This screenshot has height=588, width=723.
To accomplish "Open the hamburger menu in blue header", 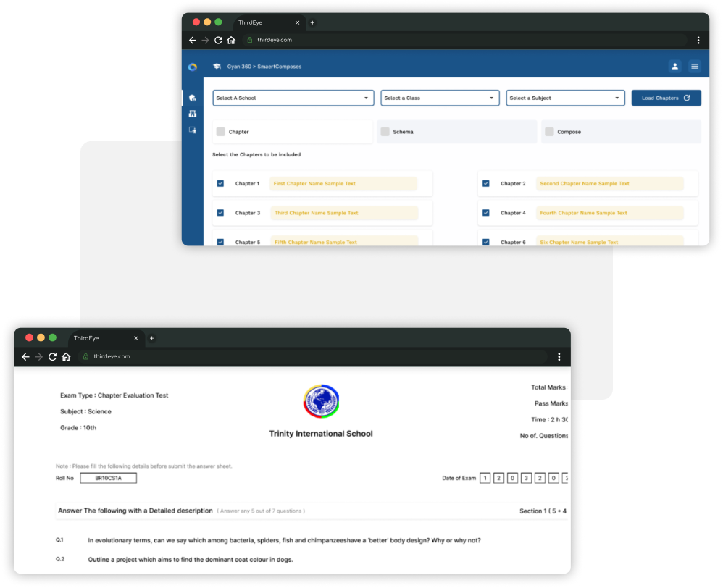I will (x=695, y=67).
